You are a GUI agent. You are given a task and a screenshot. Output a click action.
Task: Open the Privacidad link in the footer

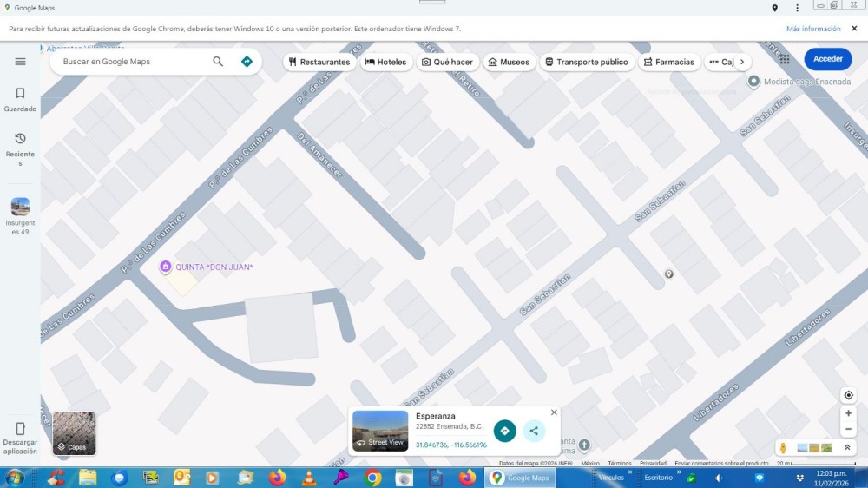(x=653, y=463)
